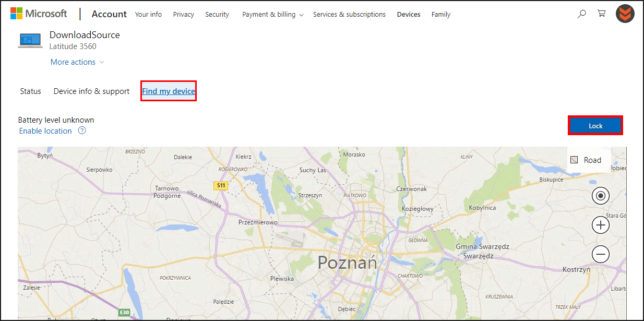The width and height of the screenshot is (644, 321).
Task: Click the Palędzie map label
Action: [x=223, y=302]
